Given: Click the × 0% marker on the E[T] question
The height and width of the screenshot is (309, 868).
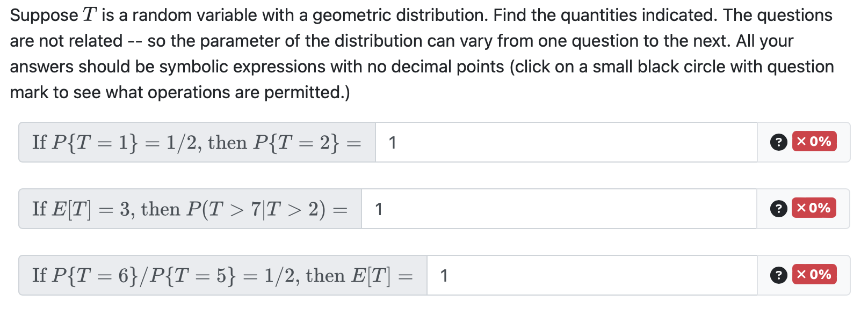Looking at the screenshot, I should tap(813, 275).
